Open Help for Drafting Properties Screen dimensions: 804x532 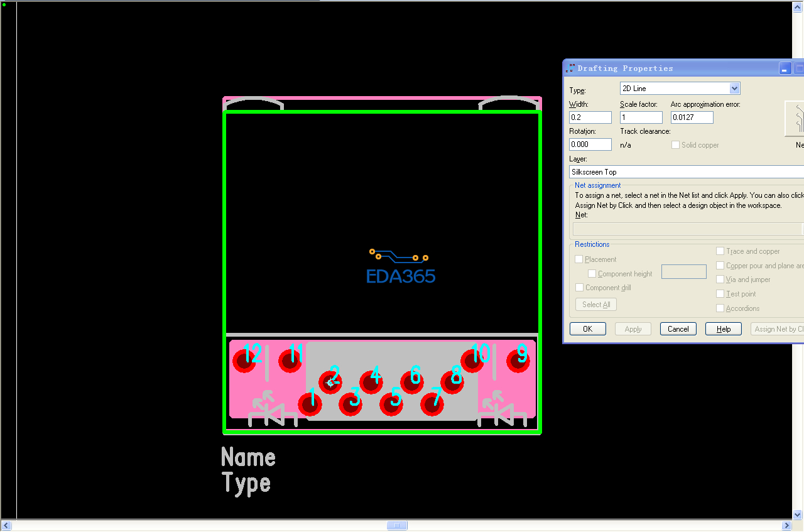click(724, 329)
